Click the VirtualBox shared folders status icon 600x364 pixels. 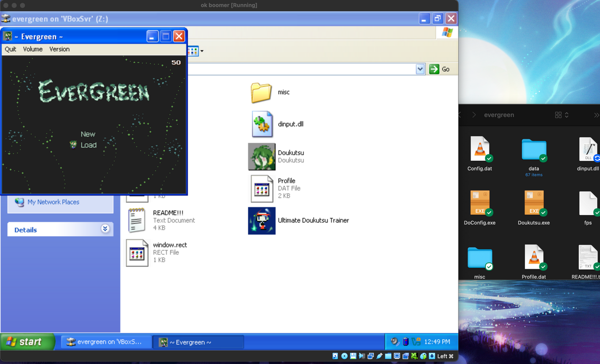(388, 356)
